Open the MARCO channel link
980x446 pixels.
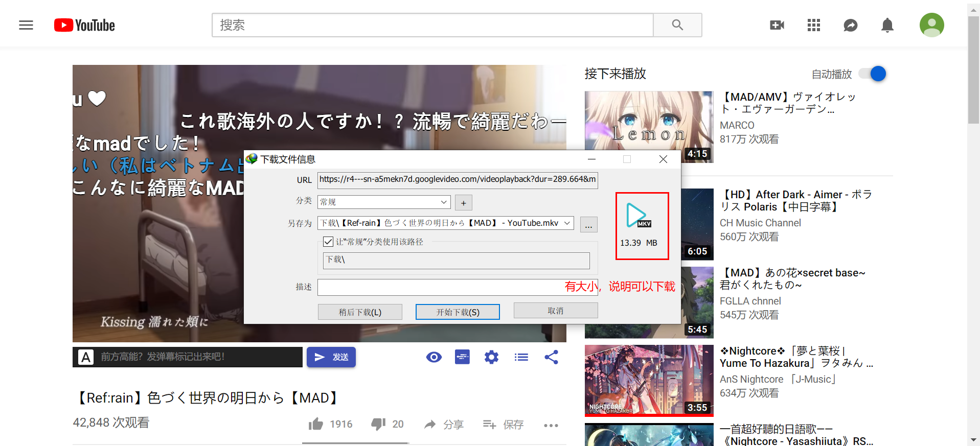pyautogui.click(x=737, y=125)
